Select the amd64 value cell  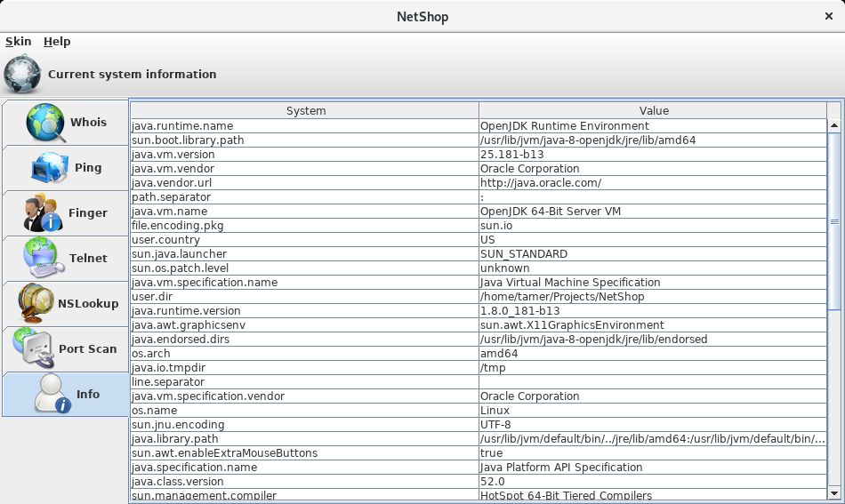653,353
